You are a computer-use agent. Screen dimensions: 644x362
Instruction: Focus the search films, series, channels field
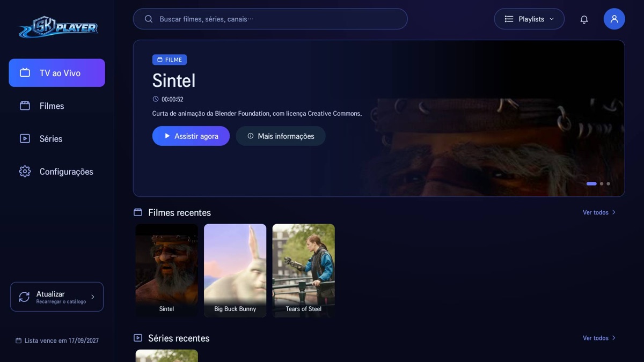270,19
